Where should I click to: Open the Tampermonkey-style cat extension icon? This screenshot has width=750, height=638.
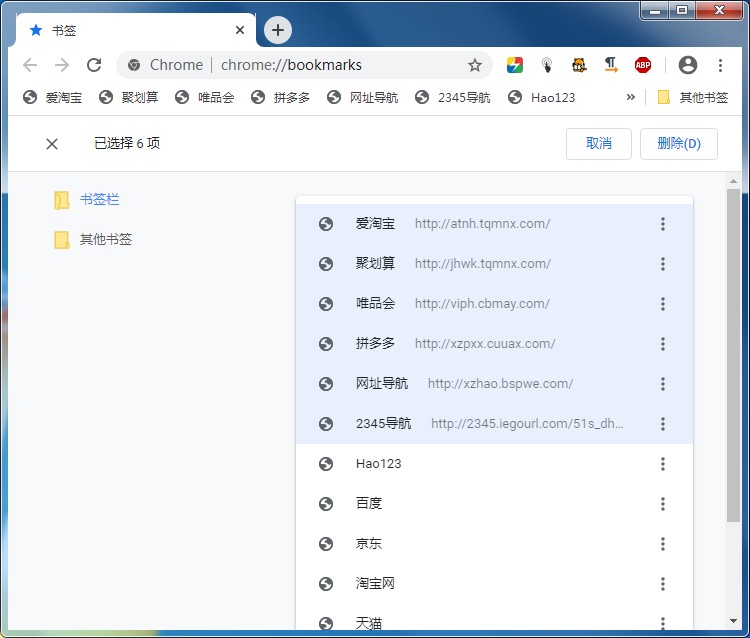(x=579, y=65)
